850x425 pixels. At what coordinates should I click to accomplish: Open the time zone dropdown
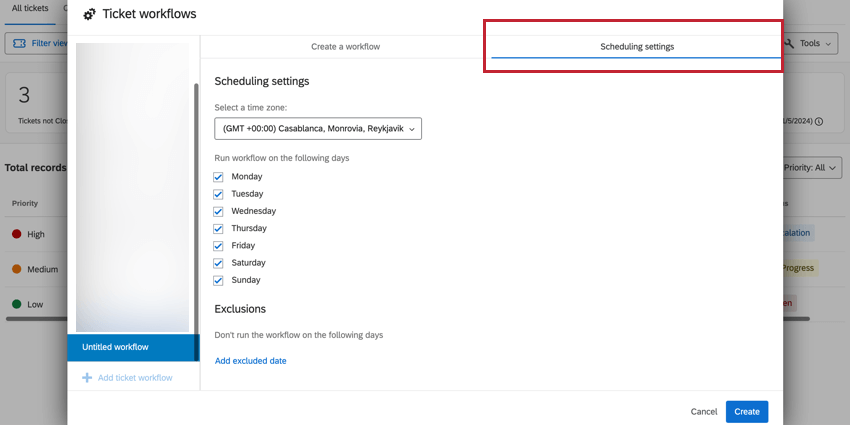click(318, 128)
